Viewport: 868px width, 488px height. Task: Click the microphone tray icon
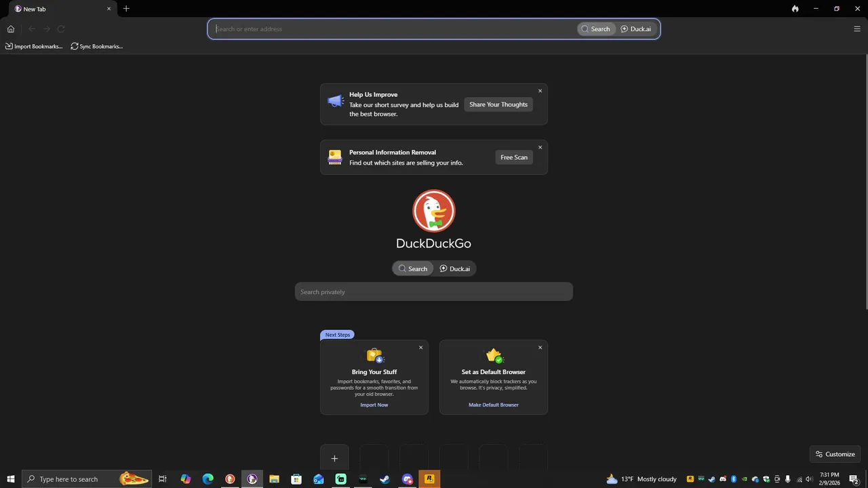point(787,479)
